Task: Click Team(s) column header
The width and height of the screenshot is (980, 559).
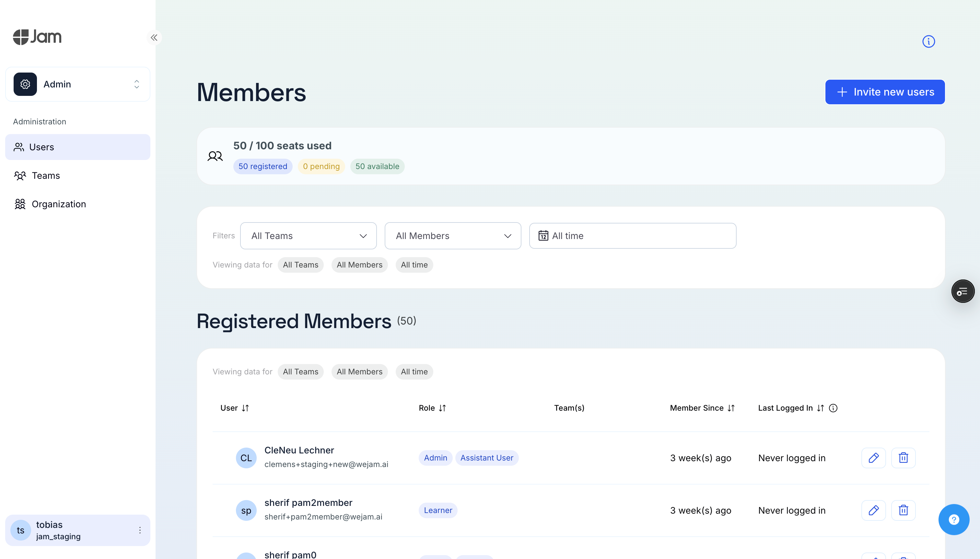Action: [x=569, y=408]
